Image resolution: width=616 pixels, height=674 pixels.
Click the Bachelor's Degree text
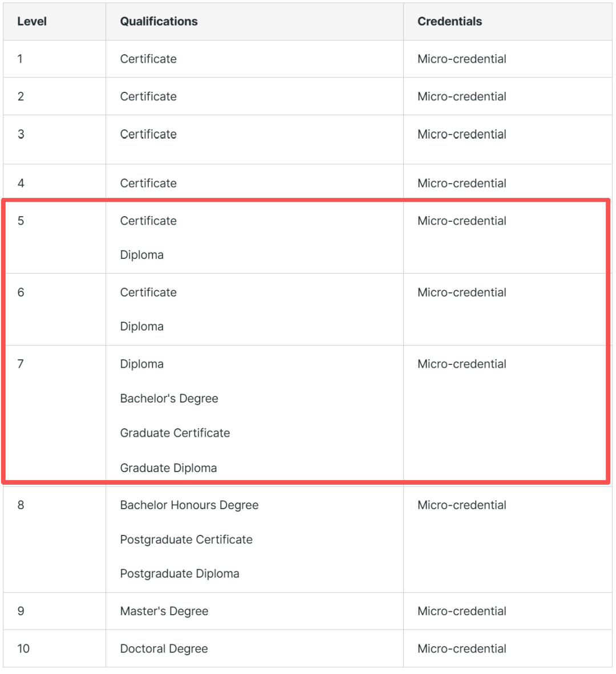pos(169,399)
